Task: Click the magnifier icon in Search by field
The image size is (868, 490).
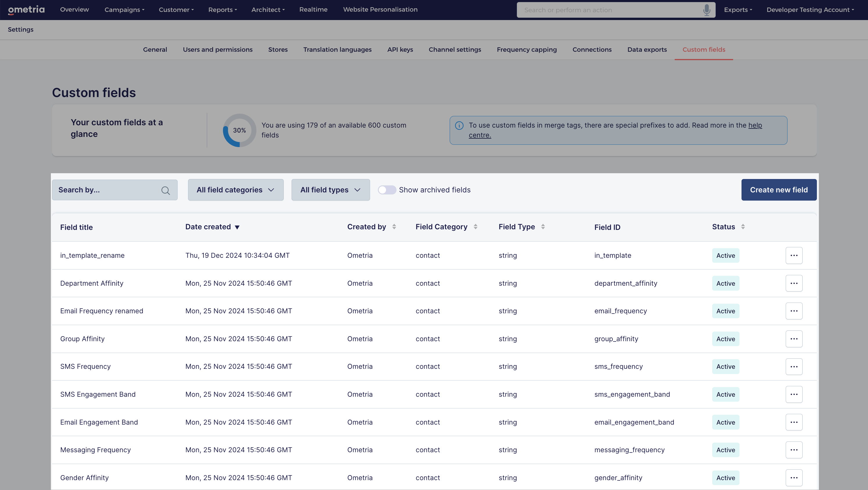Action: pos(165,190)
